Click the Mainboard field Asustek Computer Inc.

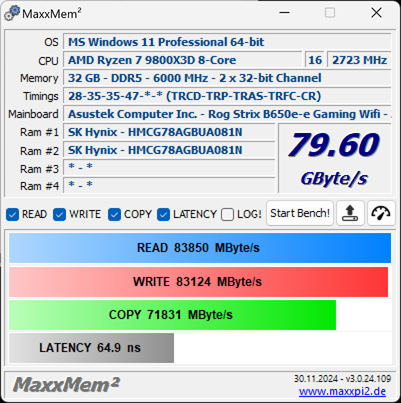tap(227, 114)
